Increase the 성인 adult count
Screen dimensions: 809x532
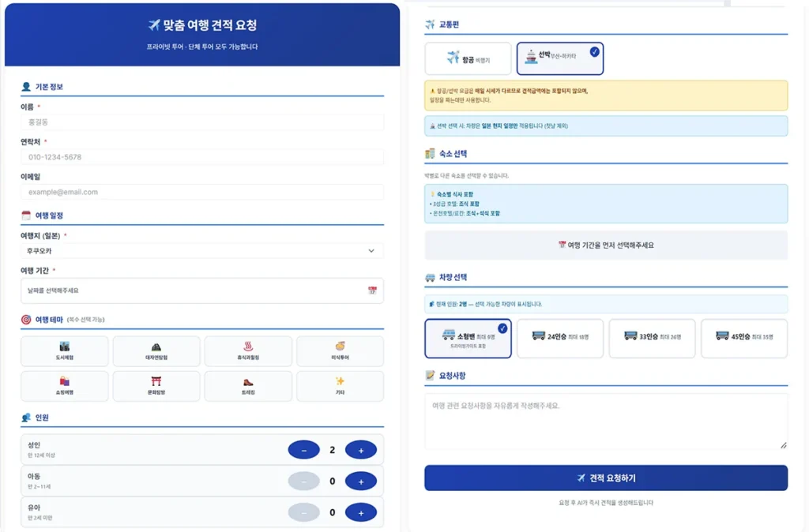click(x=360, y=450)
